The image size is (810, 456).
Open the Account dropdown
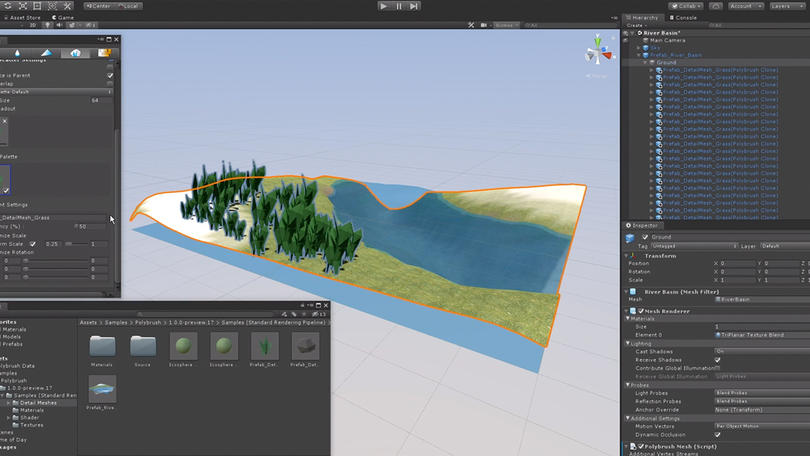click(x=745, y=6)
